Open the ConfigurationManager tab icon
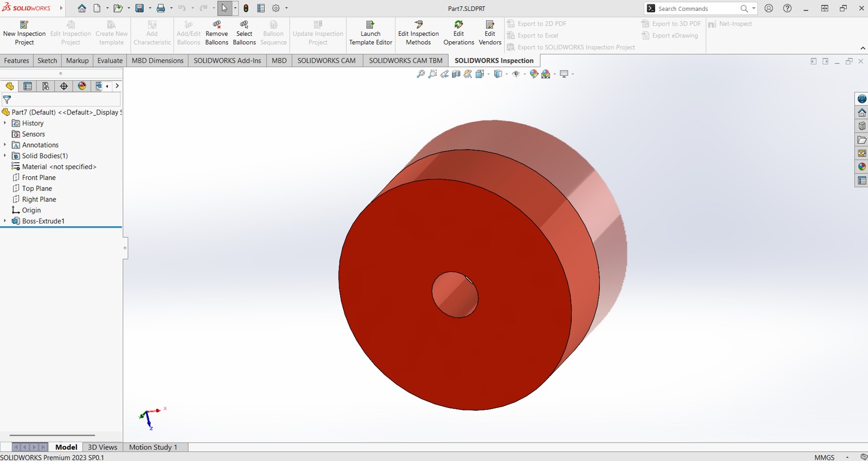 click(x=46, y=86)
